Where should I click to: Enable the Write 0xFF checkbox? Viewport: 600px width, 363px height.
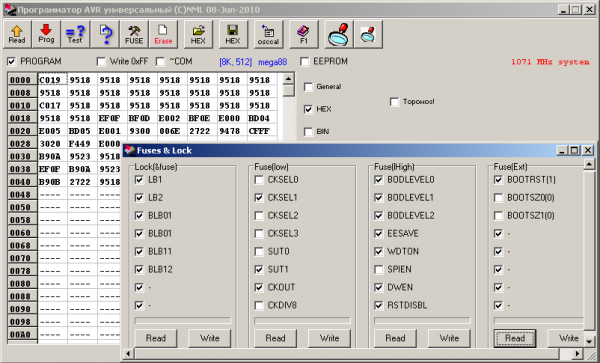101,62
